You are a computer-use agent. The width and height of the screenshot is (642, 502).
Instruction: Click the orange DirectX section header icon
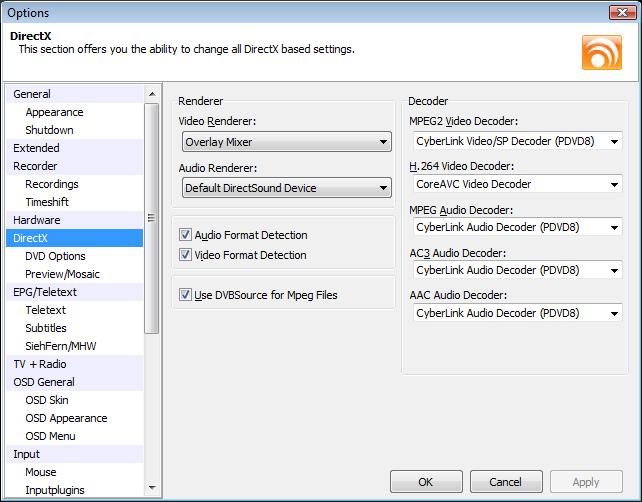601,52
